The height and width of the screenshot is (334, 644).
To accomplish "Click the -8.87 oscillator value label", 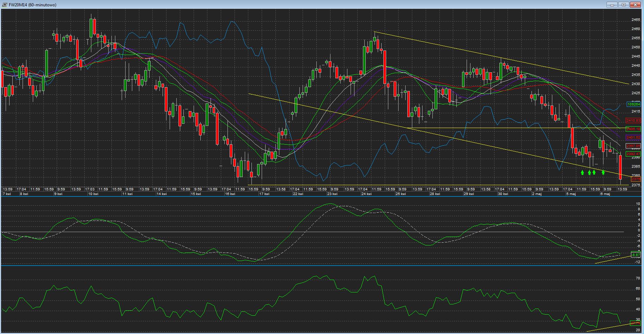I will pyautogui.click(x=636, y=255).
